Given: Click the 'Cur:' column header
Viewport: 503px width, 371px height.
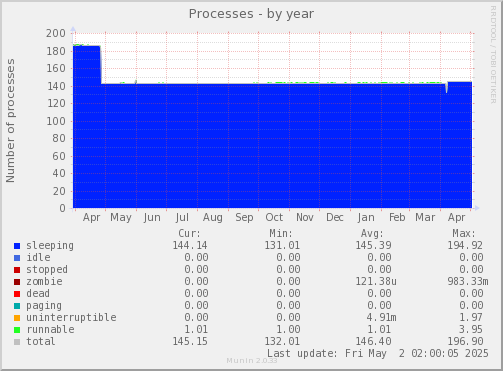Looking at the screenshot, I should 189,233.
